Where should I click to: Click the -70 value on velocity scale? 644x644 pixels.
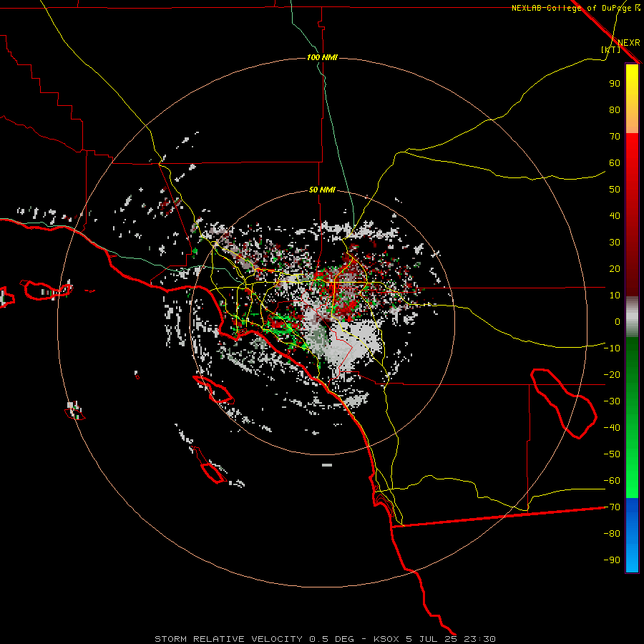[612, 507]
